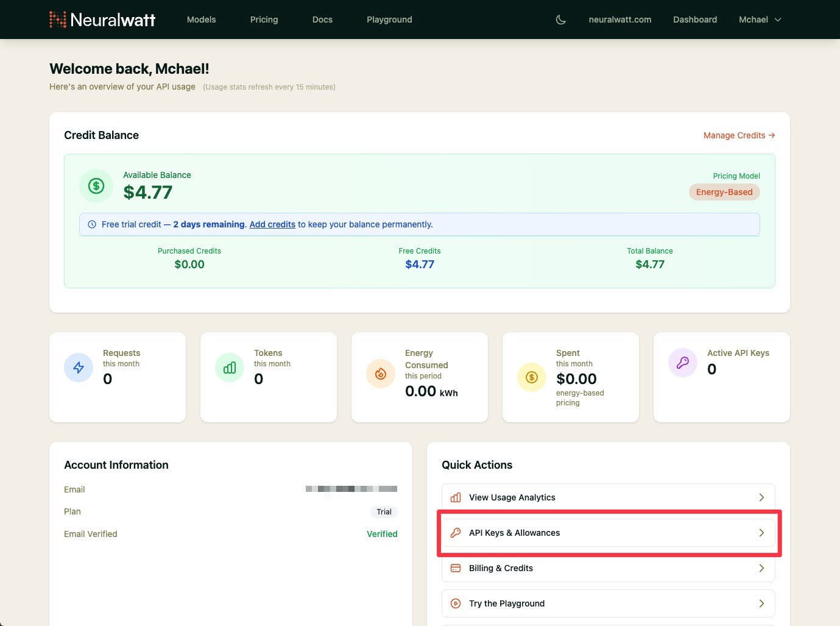Click the Verified status text
Viewport: 840px width, 626px height.
coord(382,534)
